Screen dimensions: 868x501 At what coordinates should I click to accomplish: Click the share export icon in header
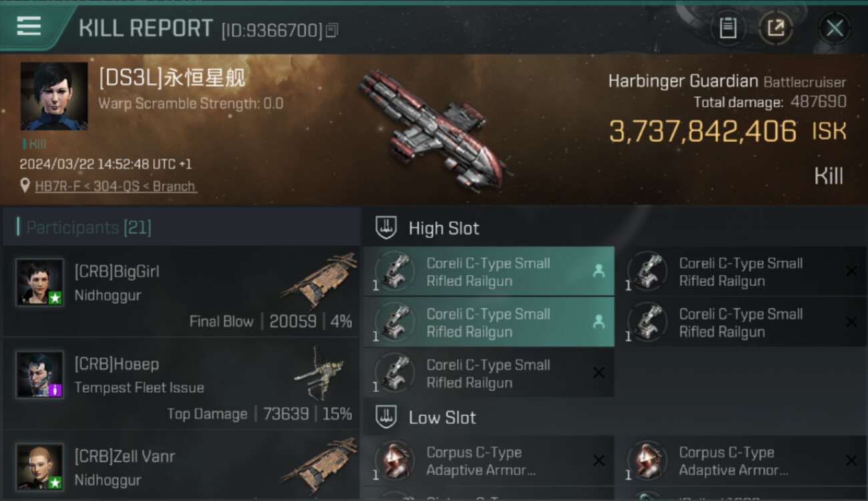pyautogui.click(x=776, y=28)
